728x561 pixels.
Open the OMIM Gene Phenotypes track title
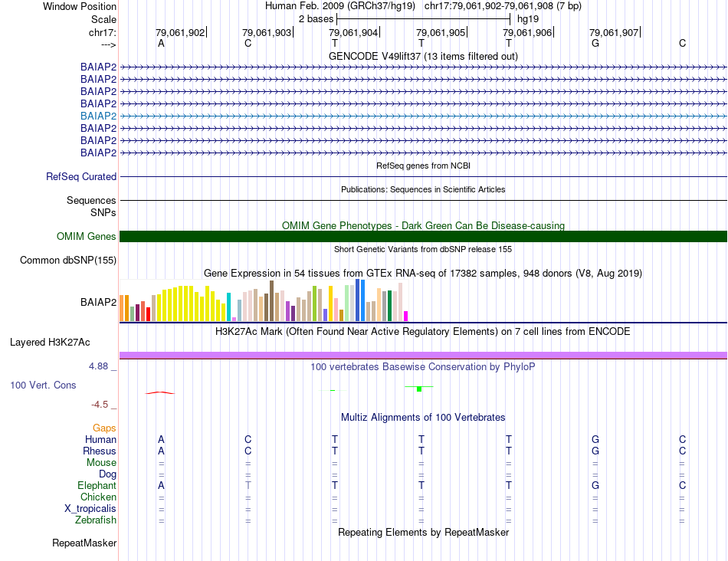coord(423,225)
